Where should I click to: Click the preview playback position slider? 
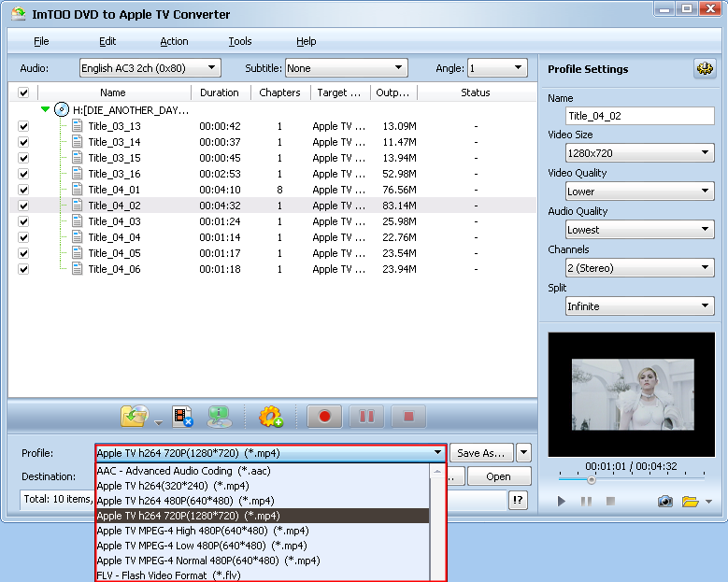click(591, 479)
